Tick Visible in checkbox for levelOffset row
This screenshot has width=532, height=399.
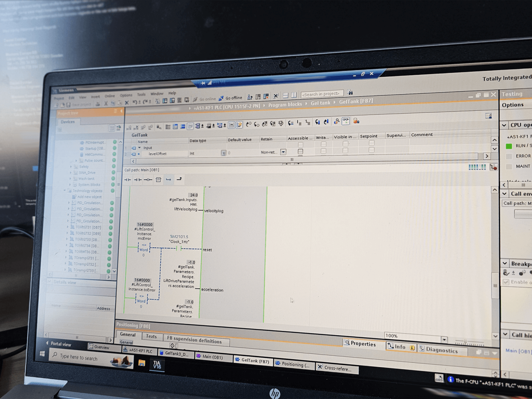point(345,150)
